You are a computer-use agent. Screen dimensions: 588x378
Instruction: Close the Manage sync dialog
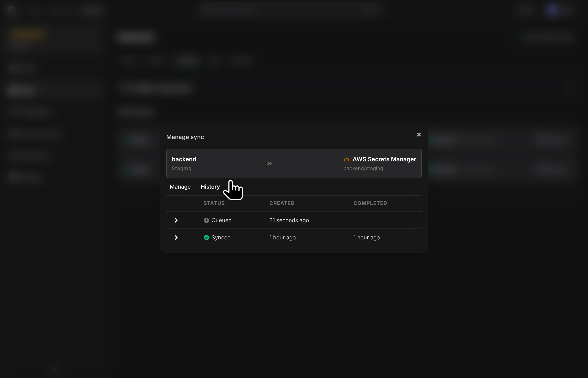419,135
